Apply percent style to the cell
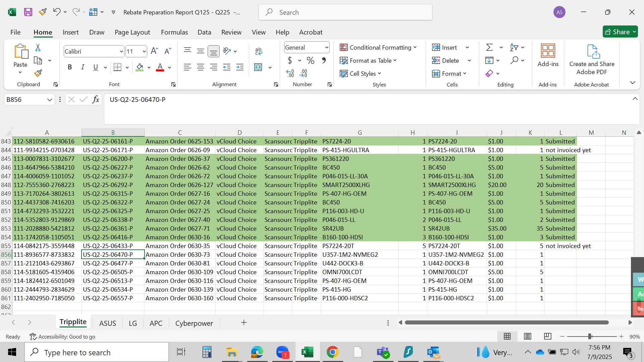The height and width of the screenshot is (362, 644). tap(311, 61)
